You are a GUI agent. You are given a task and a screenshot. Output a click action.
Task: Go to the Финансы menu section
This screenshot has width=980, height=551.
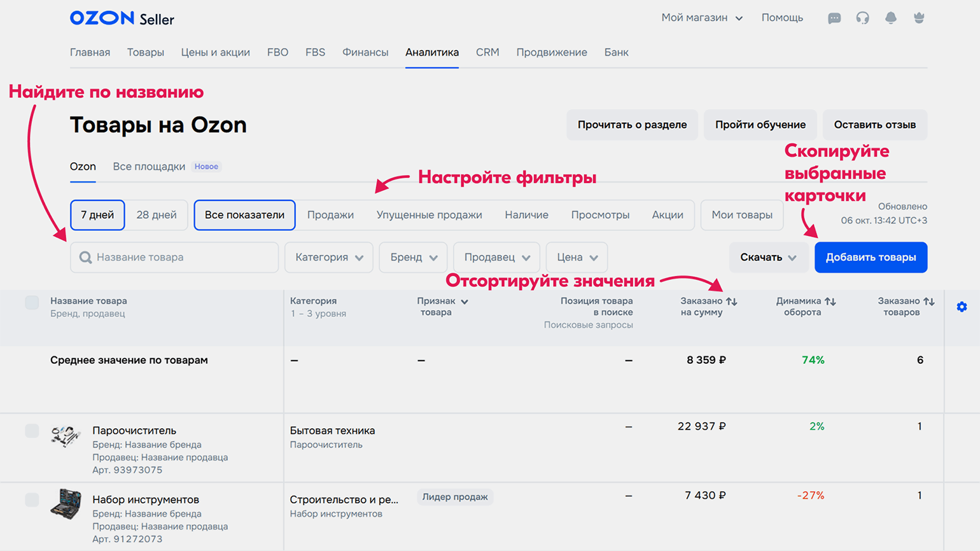365,53
